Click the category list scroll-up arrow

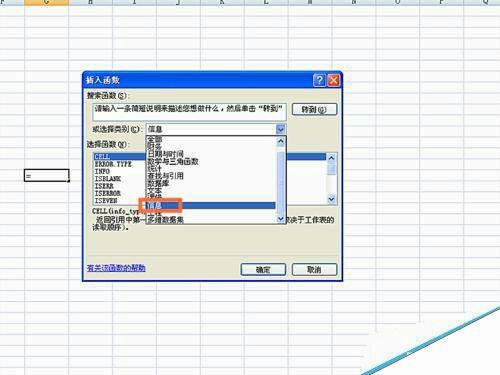pos(281,142)
